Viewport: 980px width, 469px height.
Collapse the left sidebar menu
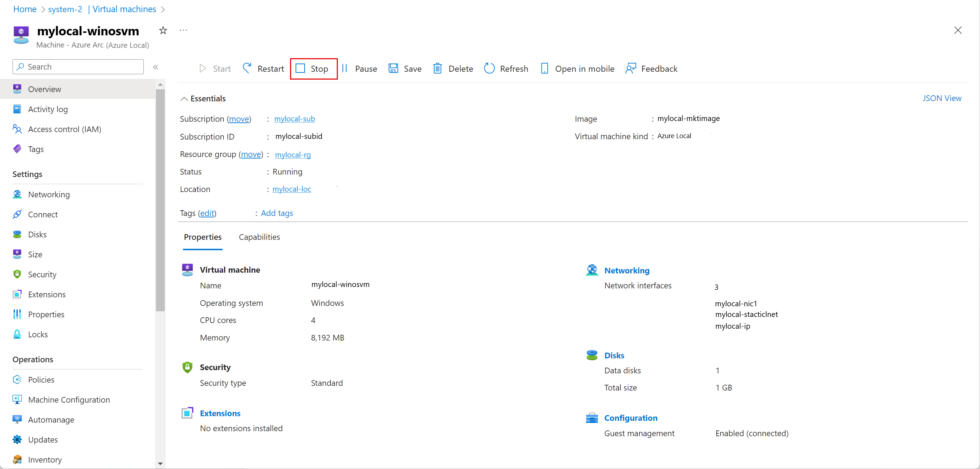tap(156, 67)
